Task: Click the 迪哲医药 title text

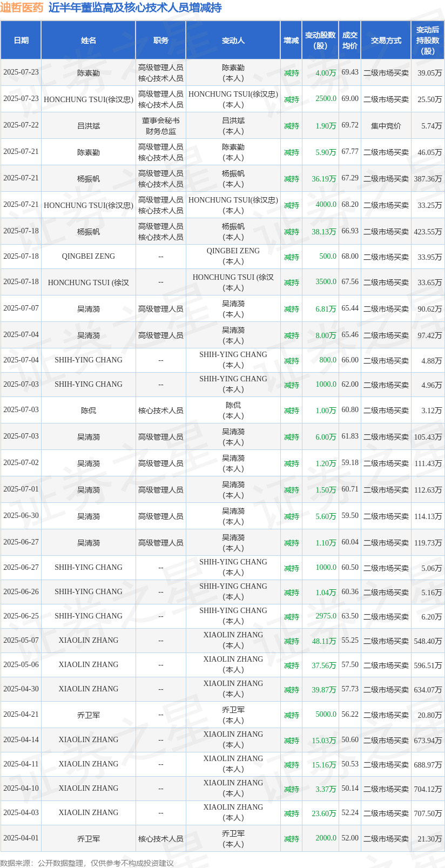Action: pos(22,8)
